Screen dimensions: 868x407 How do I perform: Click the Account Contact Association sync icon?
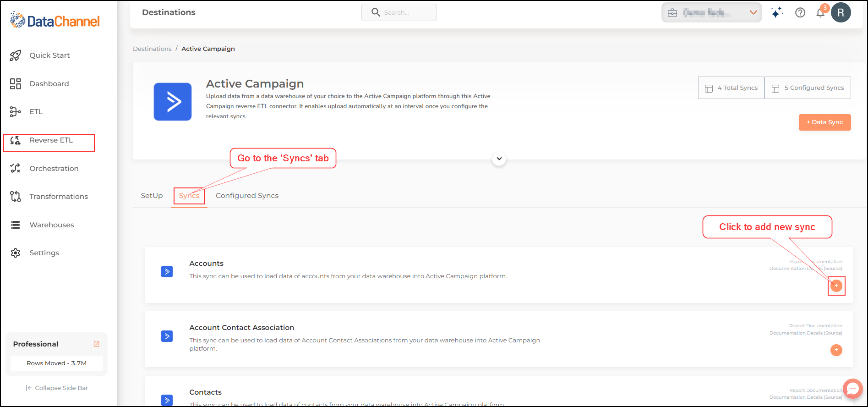(x=167, y=336)
